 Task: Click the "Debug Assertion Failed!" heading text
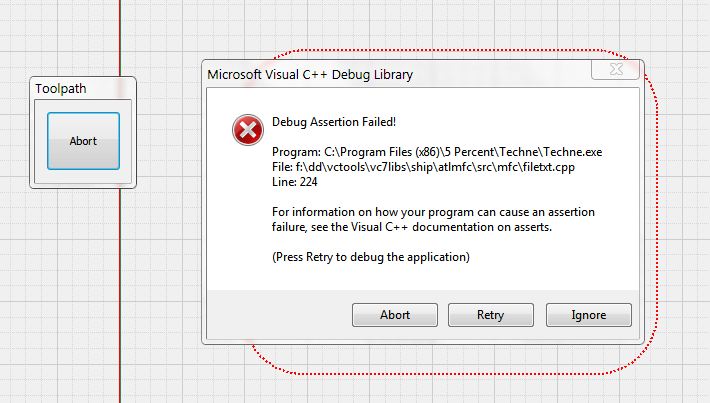click(x=334, y=122)
